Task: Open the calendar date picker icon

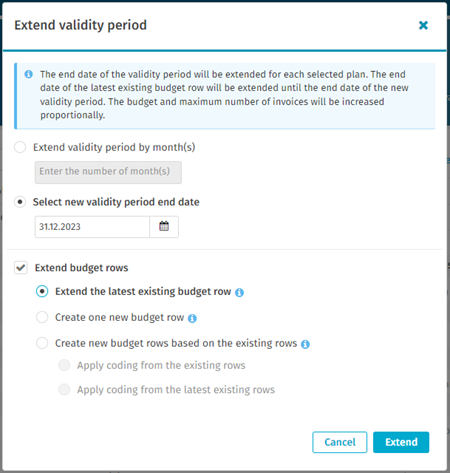Action: (164, 227)
